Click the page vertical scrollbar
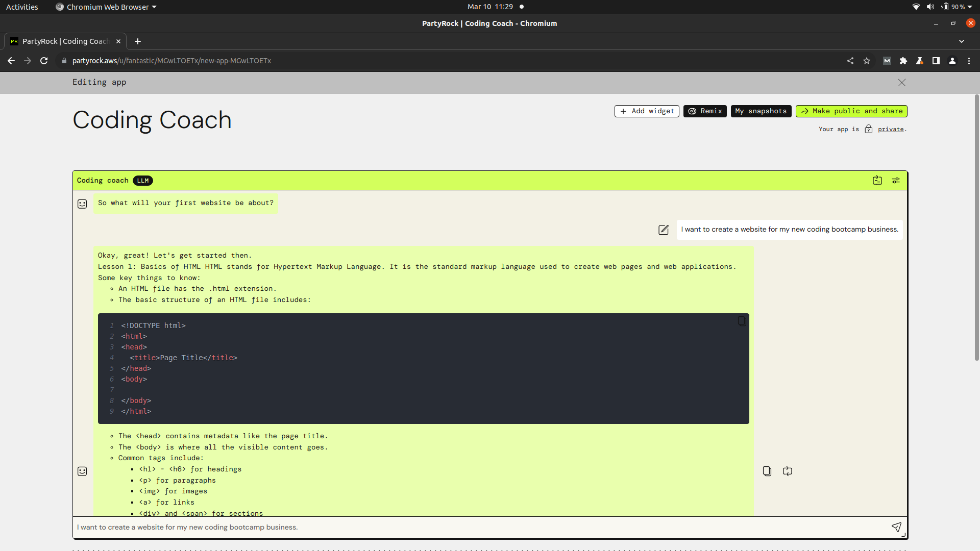980x551 pixels. tap(976, 228)
